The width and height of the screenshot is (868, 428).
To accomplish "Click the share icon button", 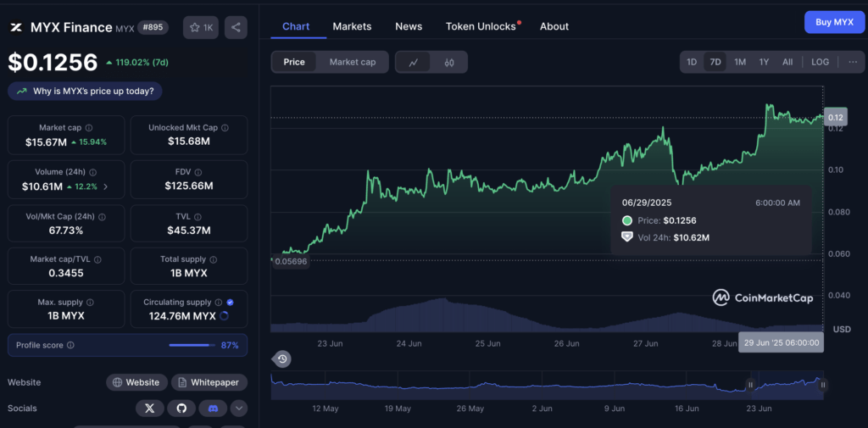I will [x=236, y=27].
